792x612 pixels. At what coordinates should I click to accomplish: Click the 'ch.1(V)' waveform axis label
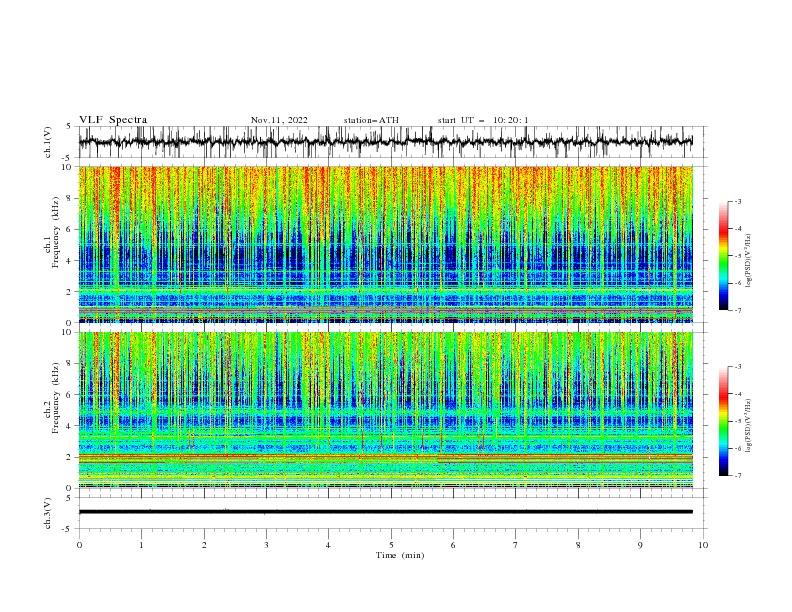click(x=48, y=142)
